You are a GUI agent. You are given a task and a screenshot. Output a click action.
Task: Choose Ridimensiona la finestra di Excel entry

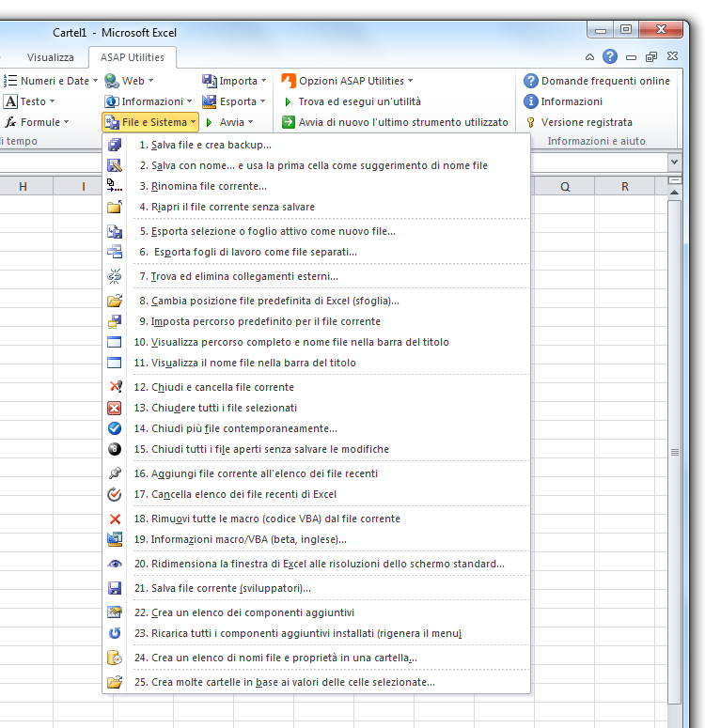[x=316, y=564]
